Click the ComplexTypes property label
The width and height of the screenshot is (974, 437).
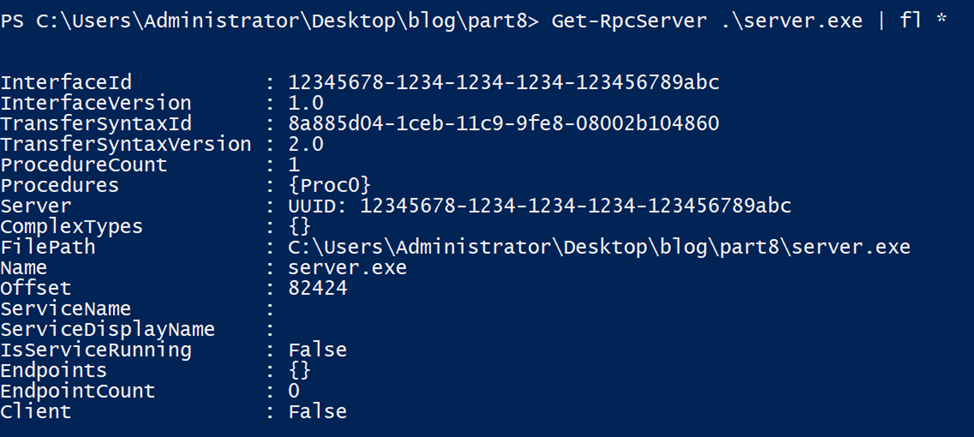[72, 227]
